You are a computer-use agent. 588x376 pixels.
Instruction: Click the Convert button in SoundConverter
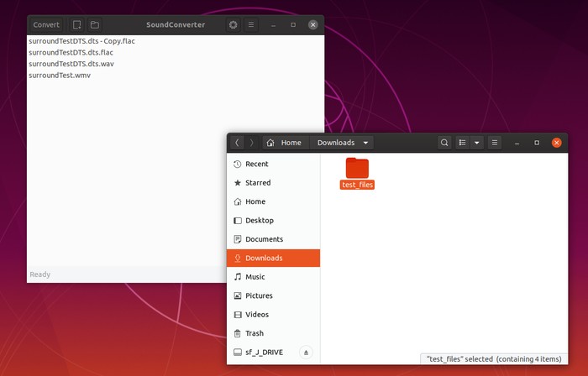tap(46, 24)
